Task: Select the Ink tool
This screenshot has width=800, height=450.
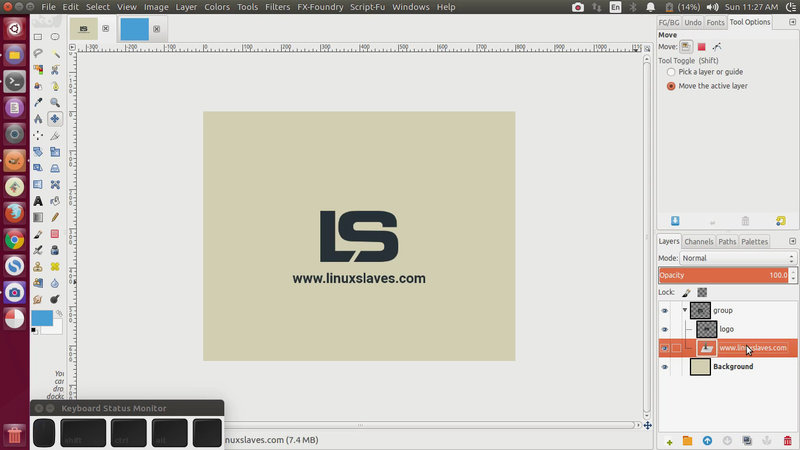Action: (55, 250)
